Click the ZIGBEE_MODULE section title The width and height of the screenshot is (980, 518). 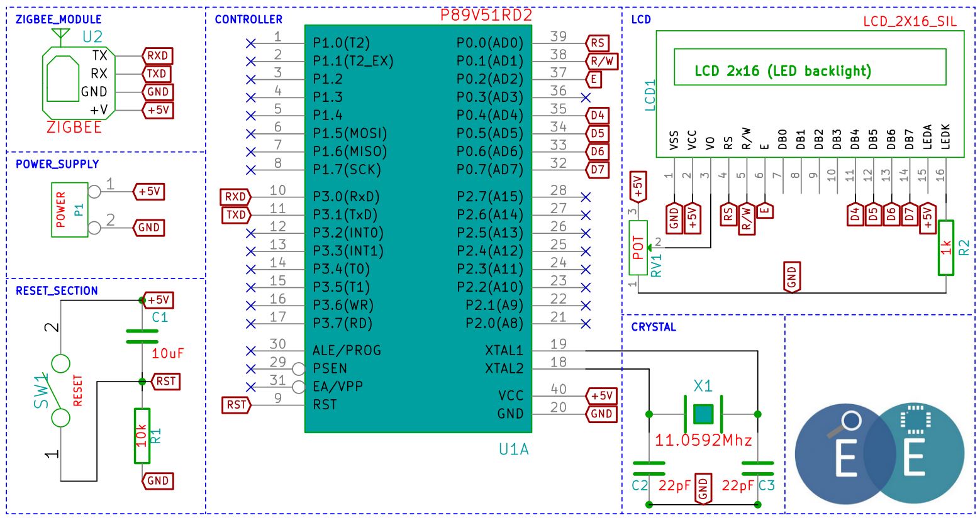tap(58, 19)
